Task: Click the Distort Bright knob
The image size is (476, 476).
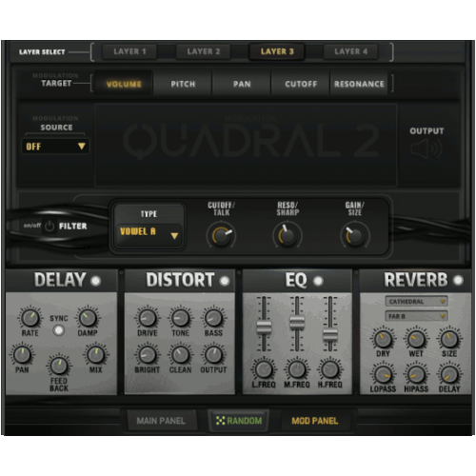Action: click(x=148, y=355)
